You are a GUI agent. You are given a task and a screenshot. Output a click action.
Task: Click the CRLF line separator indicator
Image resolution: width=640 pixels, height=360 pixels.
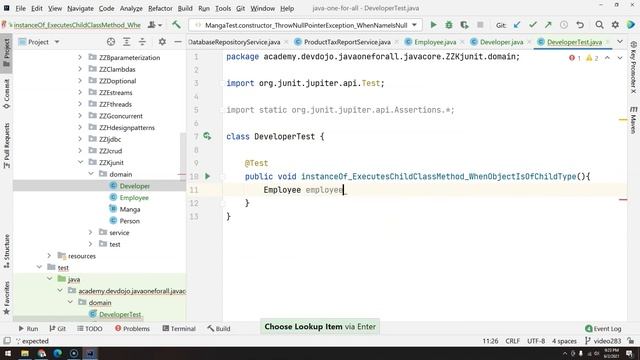click(512, 341)
